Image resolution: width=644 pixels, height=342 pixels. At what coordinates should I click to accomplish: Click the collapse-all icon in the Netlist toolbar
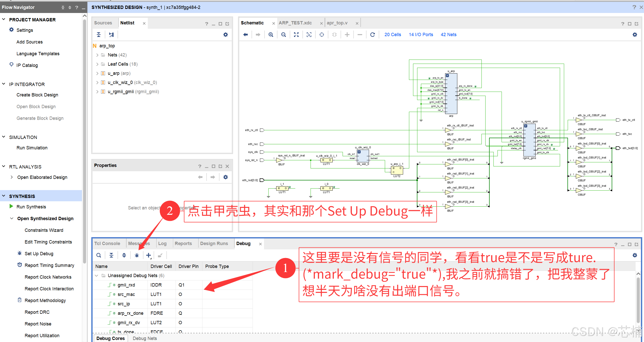point(98,34)
